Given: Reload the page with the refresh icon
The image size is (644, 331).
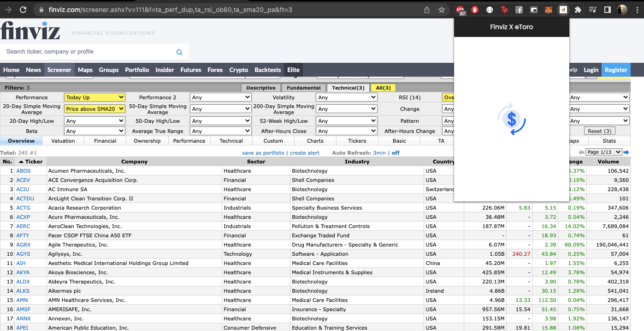Looking at the screenshot, I should (23, 10).
